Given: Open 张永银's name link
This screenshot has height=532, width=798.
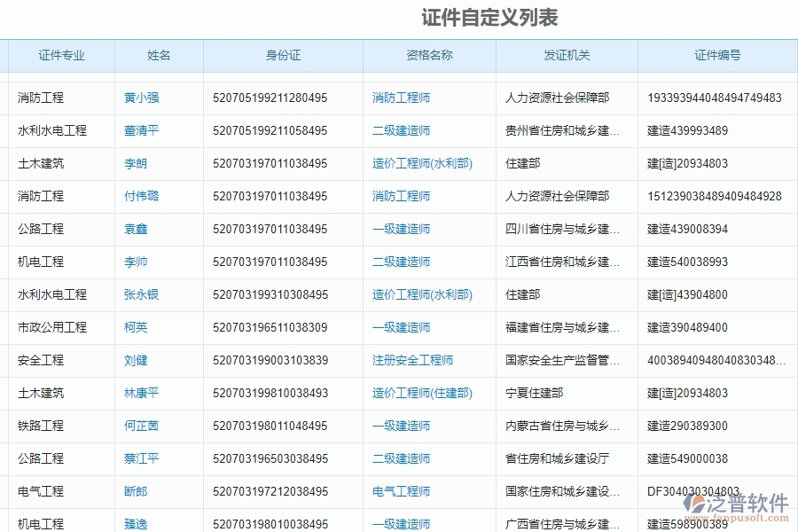Looking at the screenshot, I should click(141, 294).
